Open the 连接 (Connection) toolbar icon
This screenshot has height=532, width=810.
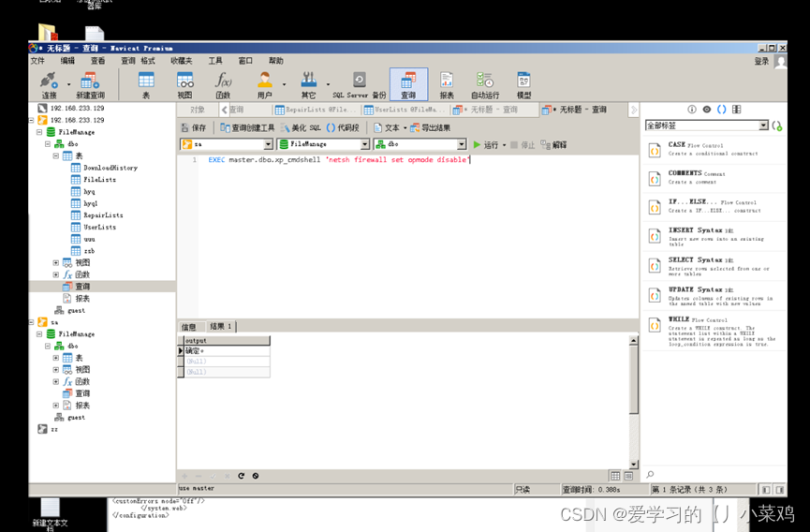point(49,86)
